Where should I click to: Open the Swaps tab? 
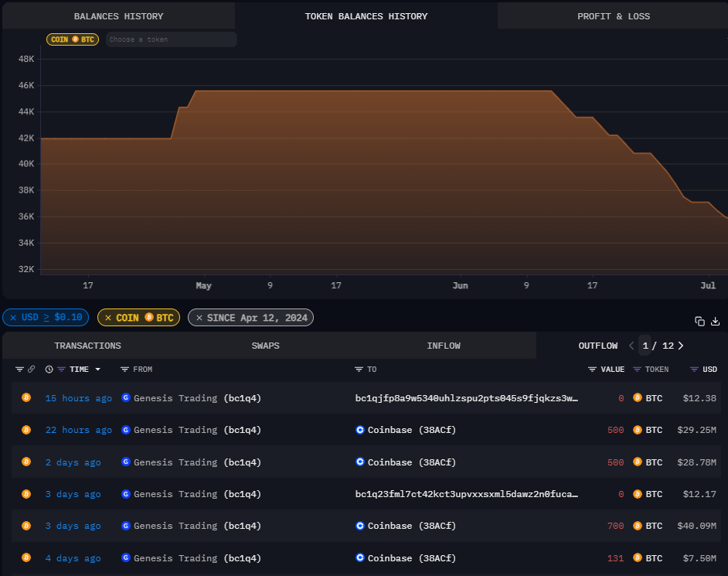tap(265, 346)
